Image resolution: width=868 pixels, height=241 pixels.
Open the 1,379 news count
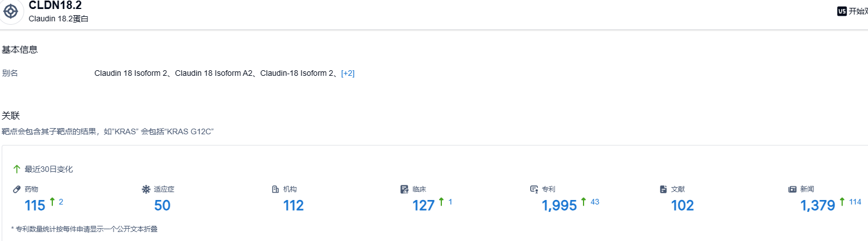click(817, 206)
